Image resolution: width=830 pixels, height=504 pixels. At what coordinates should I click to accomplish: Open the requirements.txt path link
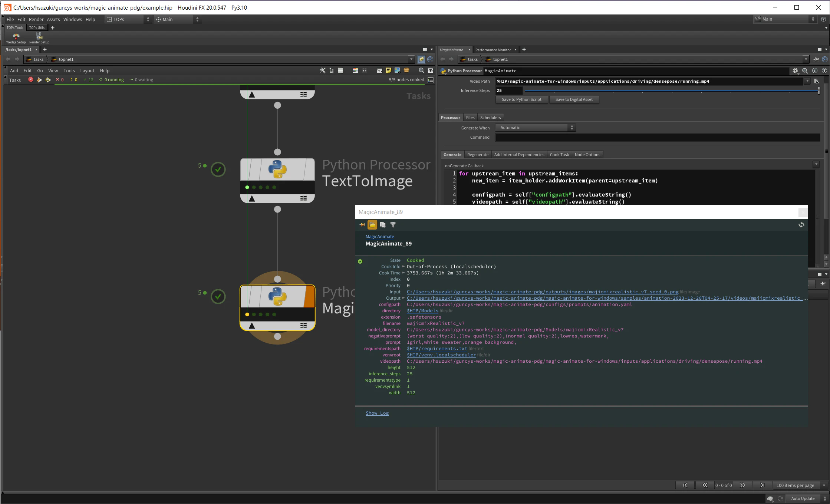pyautogui.click(x=437, y=349)
